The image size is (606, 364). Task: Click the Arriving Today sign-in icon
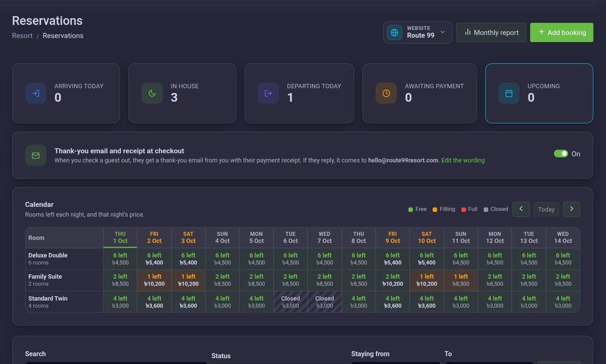36,93
